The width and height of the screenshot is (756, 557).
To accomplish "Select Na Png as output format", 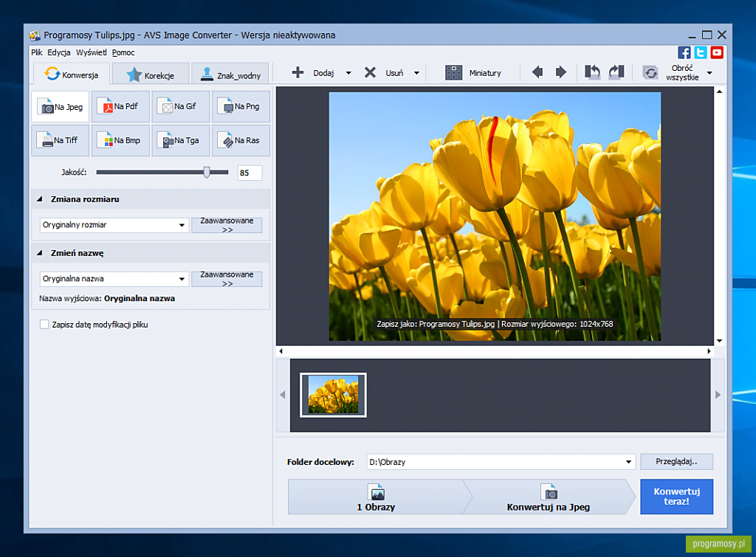I will click(x=241, y=106).
